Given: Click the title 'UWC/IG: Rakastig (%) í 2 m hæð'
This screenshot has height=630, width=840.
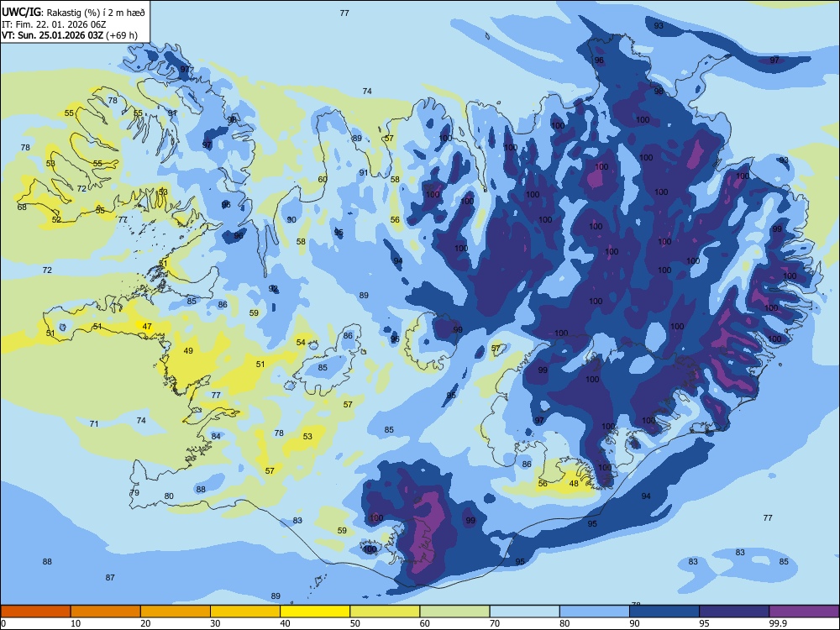Looking at the screenshot, I should pyautogui.click(x=73, y=13).
